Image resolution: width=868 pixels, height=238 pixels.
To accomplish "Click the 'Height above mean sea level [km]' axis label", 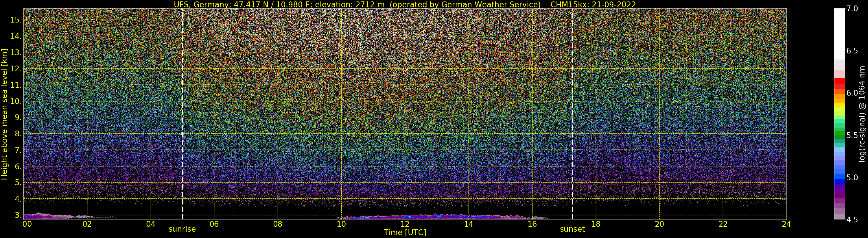I will click(x=4, y=114).
